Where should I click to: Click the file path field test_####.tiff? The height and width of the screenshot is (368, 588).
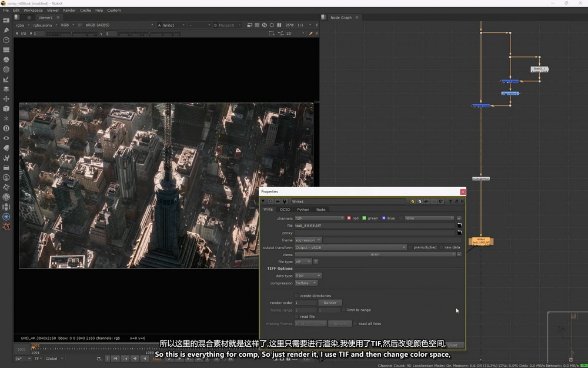click(x=375, y=226)
